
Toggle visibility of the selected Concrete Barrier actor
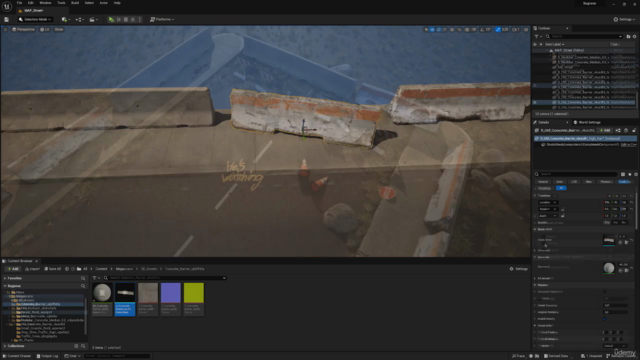point(535,102)
